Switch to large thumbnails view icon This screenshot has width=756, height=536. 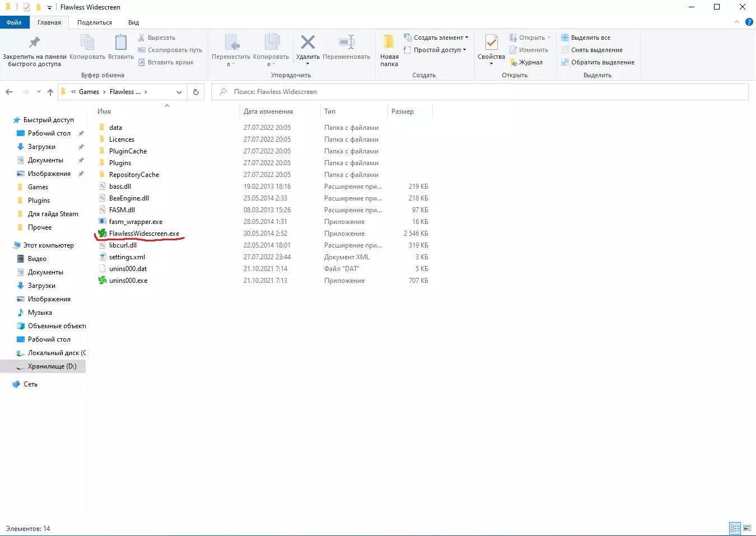(x=747, y=528)
